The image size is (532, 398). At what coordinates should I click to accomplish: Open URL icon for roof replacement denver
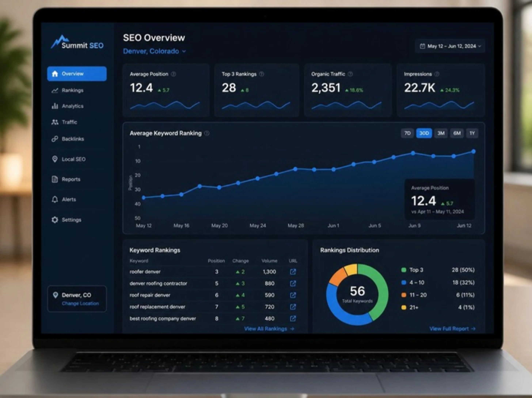click(x=293, y=307)
